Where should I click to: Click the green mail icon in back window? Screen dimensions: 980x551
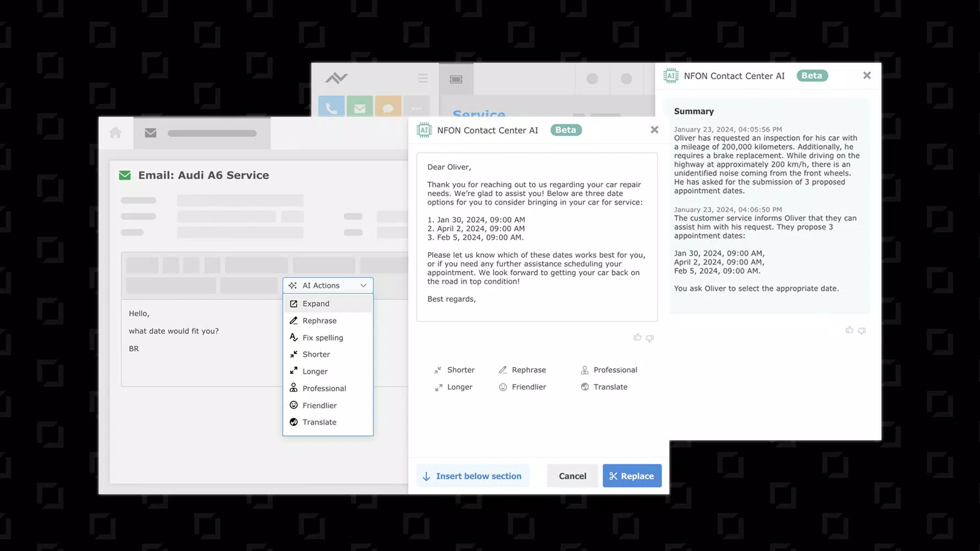pyautogui.click(x=360, y=106)
